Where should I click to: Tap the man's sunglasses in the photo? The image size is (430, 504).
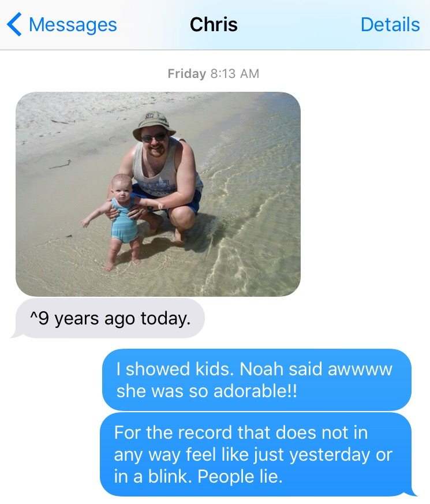click(154, 137)
